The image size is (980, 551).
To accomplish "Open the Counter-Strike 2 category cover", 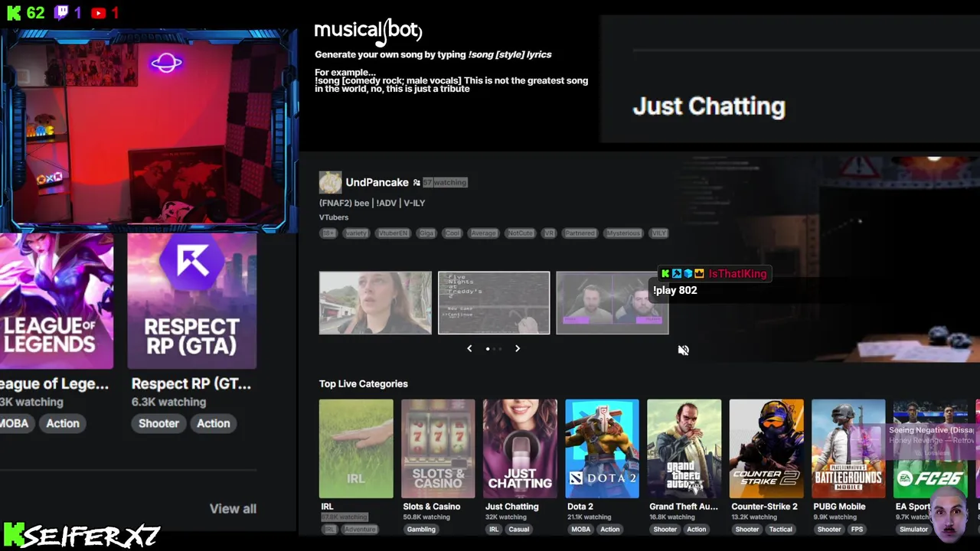I will pos(766,448).
